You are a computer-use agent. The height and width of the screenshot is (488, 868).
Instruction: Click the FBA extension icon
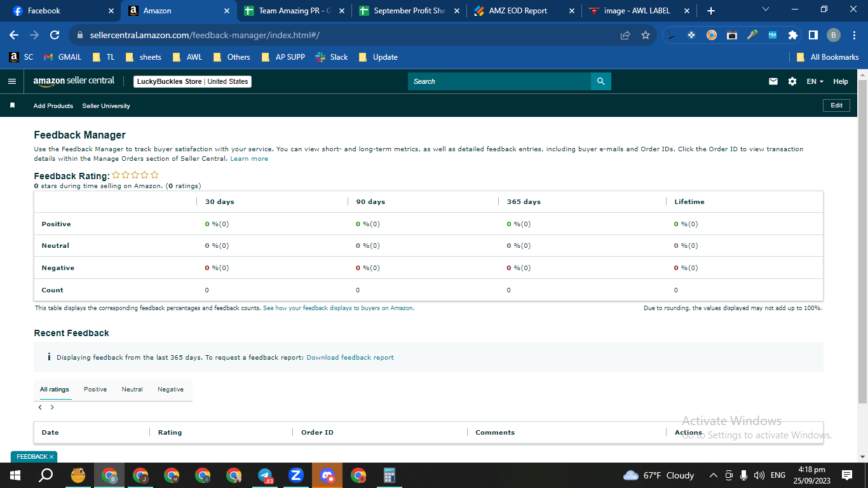click(x=773, y=36)
